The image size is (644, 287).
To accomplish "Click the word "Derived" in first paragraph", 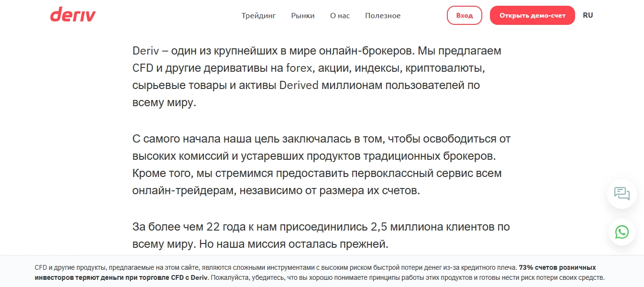I will [299, 86].
